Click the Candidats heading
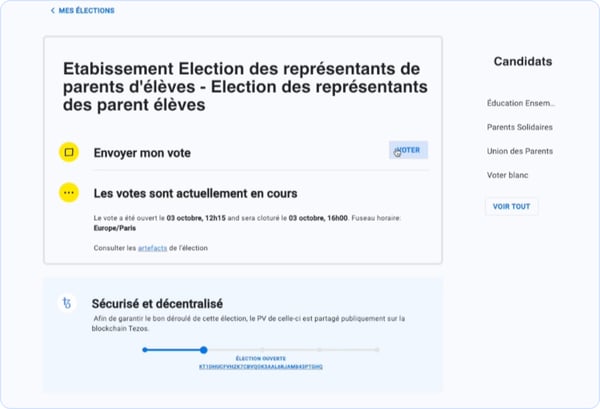Viewport: 600px width, 409px height. point(523,62)
